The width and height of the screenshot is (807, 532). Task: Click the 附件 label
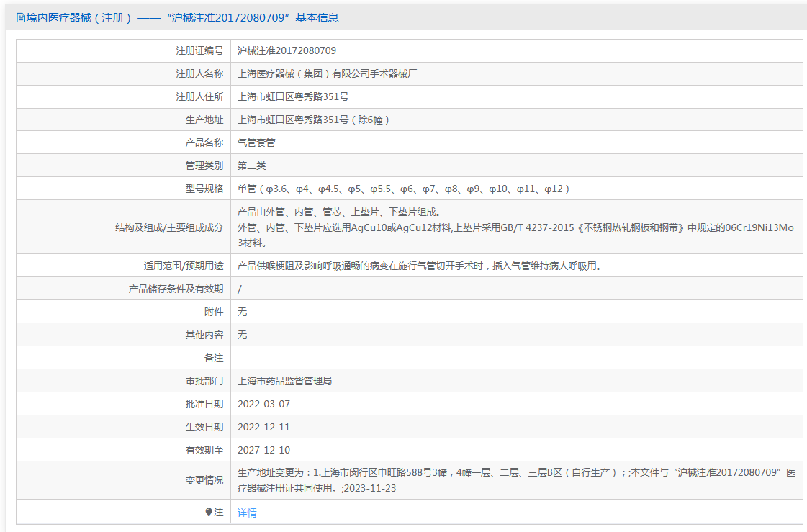[x=214, y=312]
